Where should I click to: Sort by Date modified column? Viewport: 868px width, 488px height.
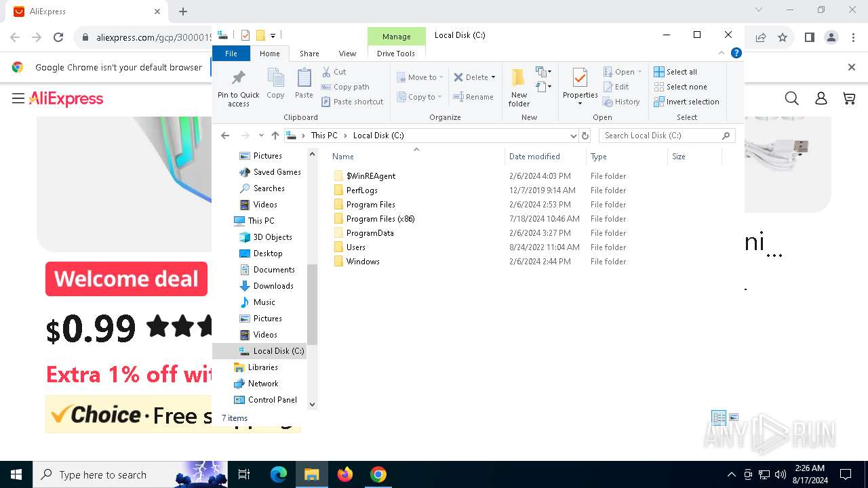click(545, 157)
